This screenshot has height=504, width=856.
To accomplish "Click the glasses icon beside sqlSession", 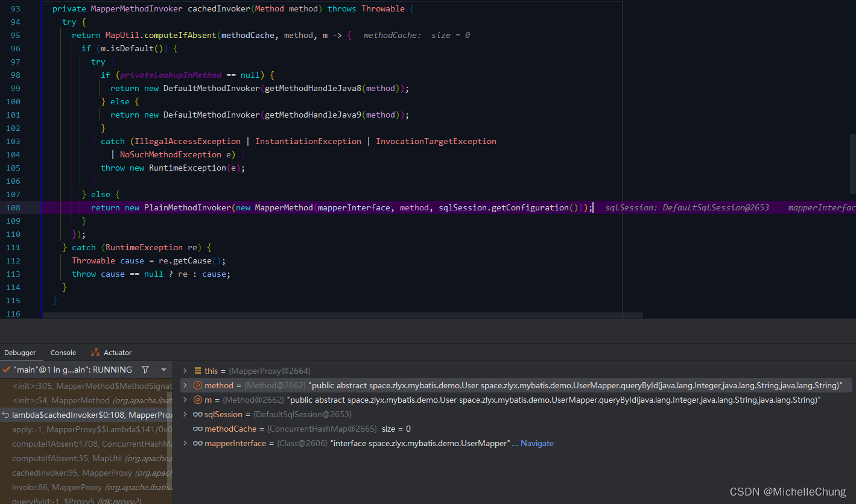I will click(x=197, y=414).
